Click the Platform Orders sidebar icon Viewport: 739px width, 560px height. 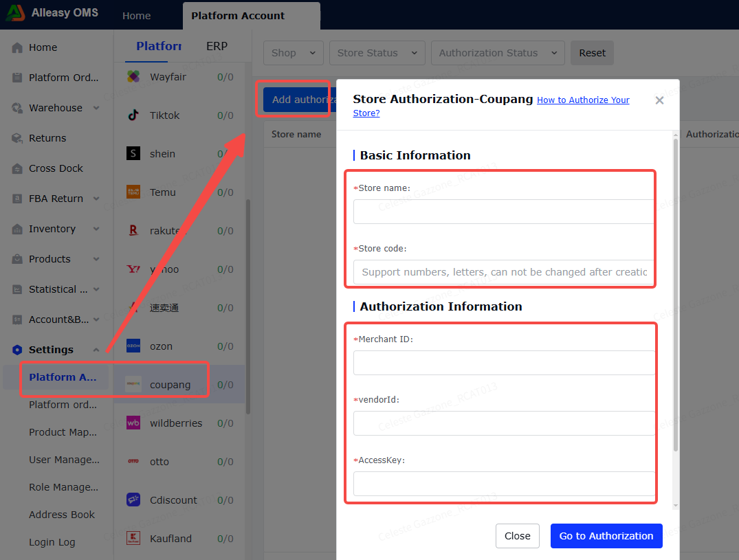coord(17,78)
